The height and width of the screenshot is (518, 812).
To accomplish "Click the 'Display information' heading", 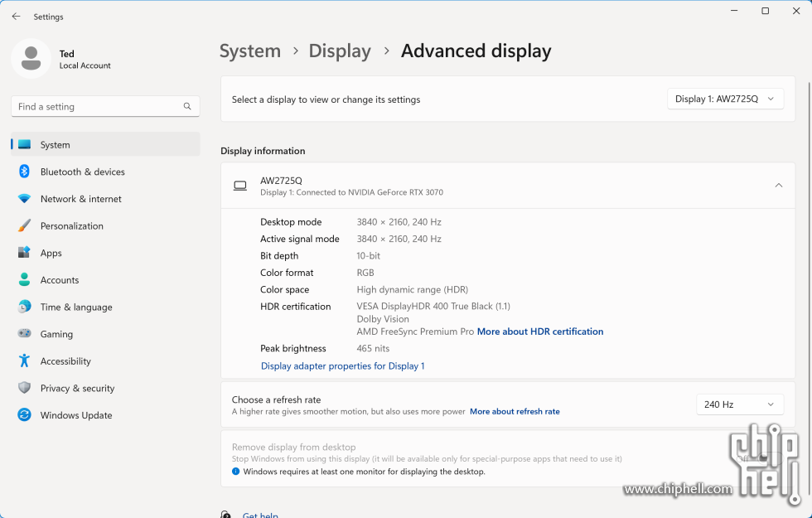I will (263, 151).
